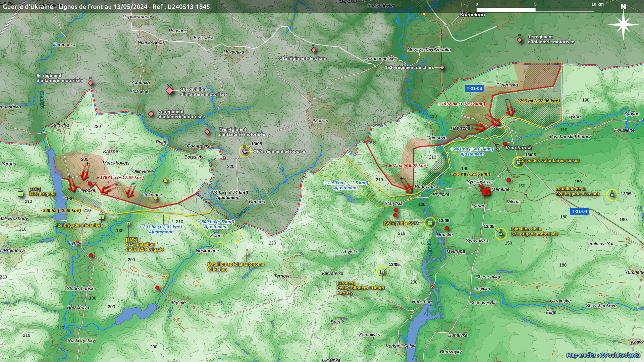This screenshot has height=362, width=644.
Task: Click the 9e régiment d'infanterie motorisée diamond
Action: (91, 82)
